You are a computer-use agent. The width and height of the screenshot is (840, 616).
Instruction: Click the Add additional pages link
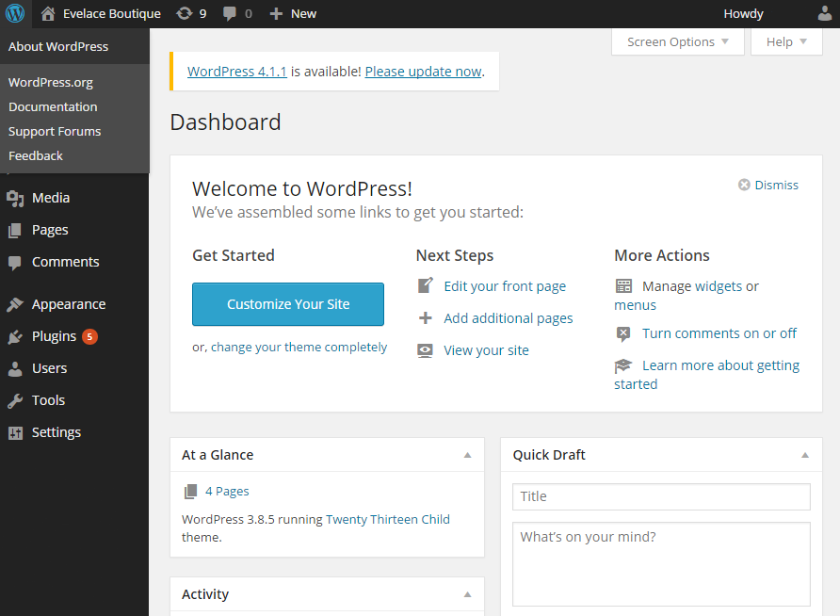509,318
